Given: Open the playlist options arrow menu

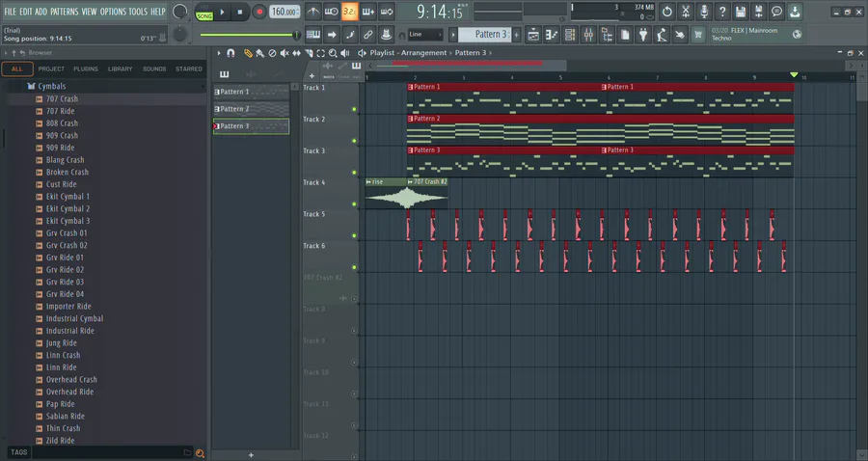Looking at the screenshot, I should pos(219,53).
